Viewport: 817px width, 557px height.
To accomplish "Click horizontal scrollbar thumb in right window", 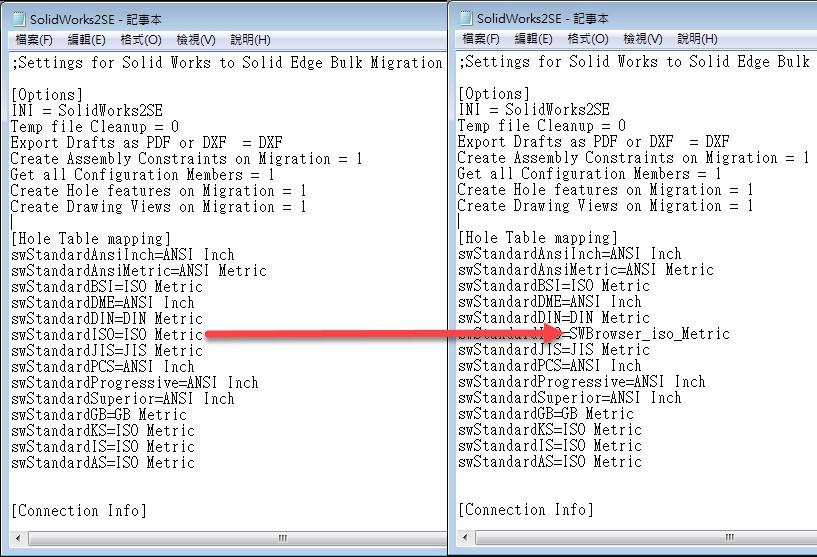I will (646, 537).
